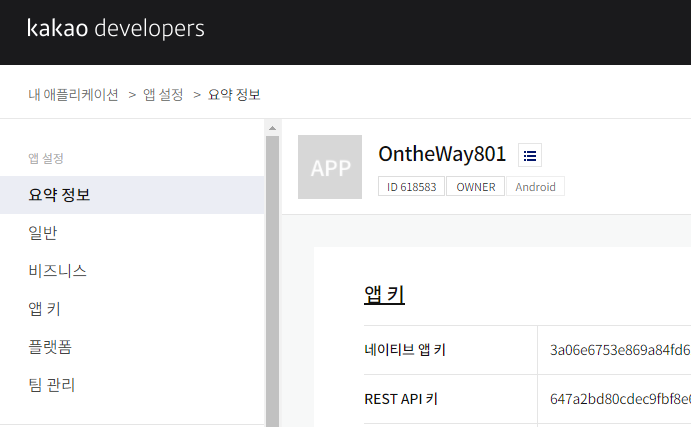The image size is (691, 427).
Task: Click the OWNER tag
Action: coord(476,186)
